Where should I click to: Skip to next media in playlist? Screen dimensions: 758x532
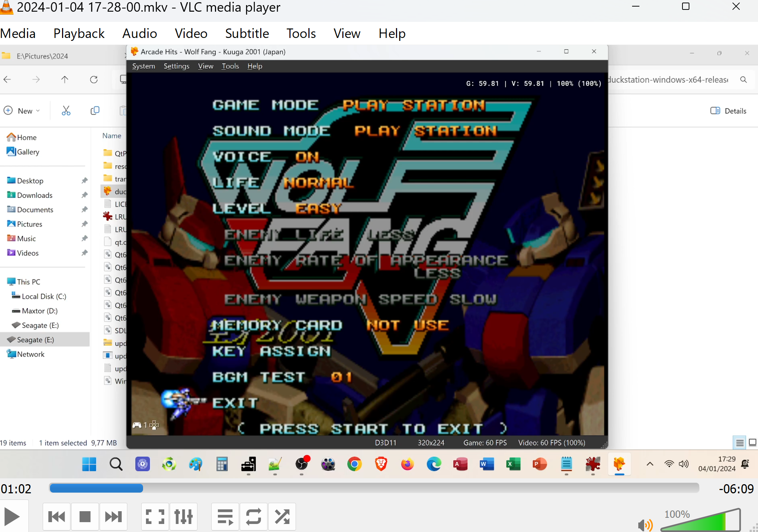[x=113, y=517]
